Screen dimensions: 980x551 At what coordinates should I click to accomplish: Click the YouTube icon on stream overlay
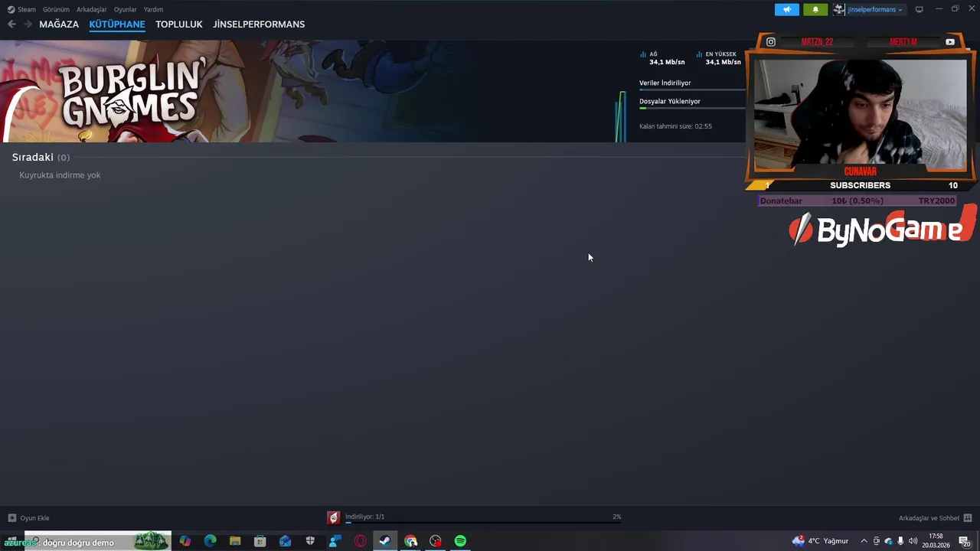click(x=950, y=42)
